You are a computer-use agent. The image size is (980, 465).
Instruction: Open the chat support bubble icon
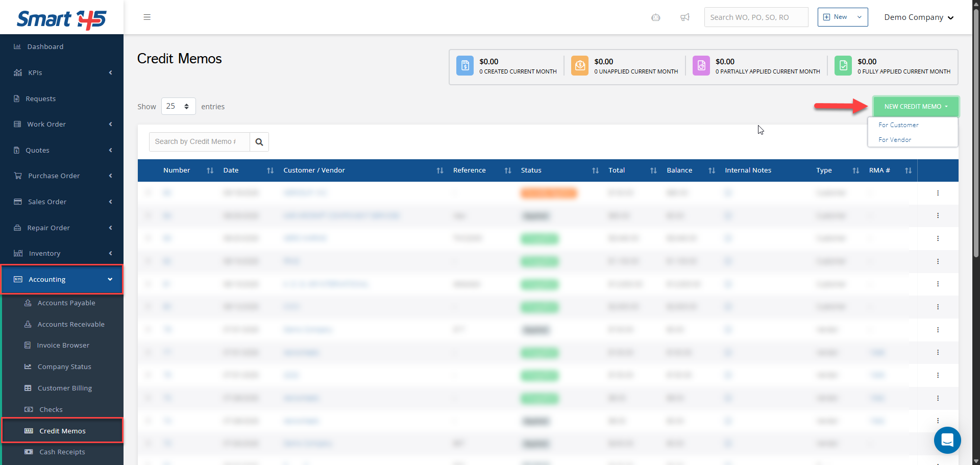(x=947, y=439)
